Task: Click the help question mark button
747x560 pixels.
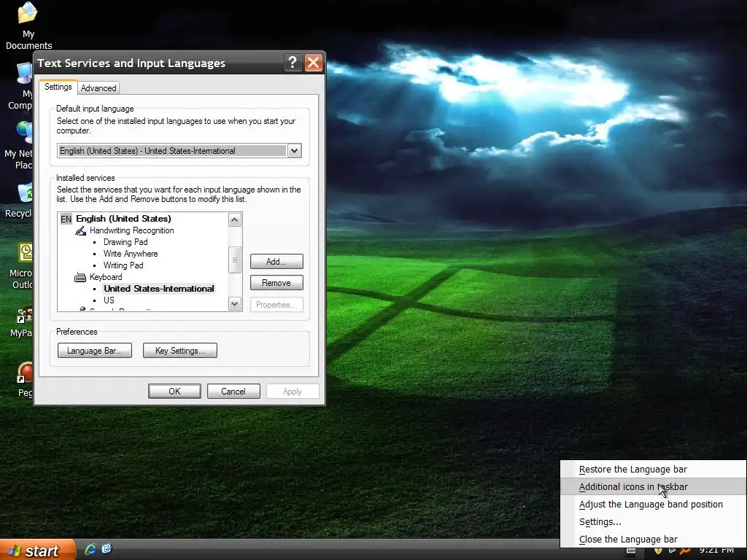Action: tap(293, 63)
